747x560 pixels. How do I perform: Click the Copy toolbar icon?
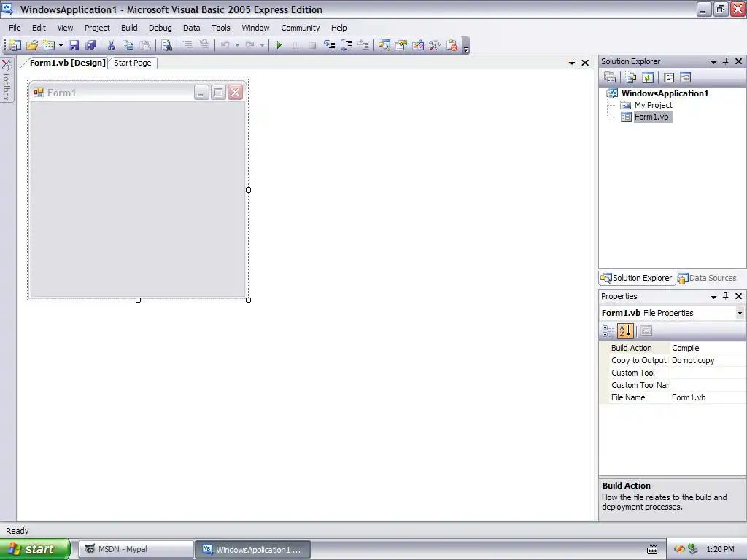(x=128, y=45)
